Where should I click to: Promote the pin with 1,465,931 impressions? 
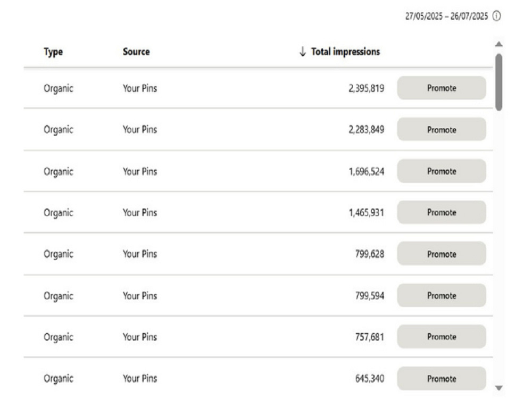click(442, 212)
